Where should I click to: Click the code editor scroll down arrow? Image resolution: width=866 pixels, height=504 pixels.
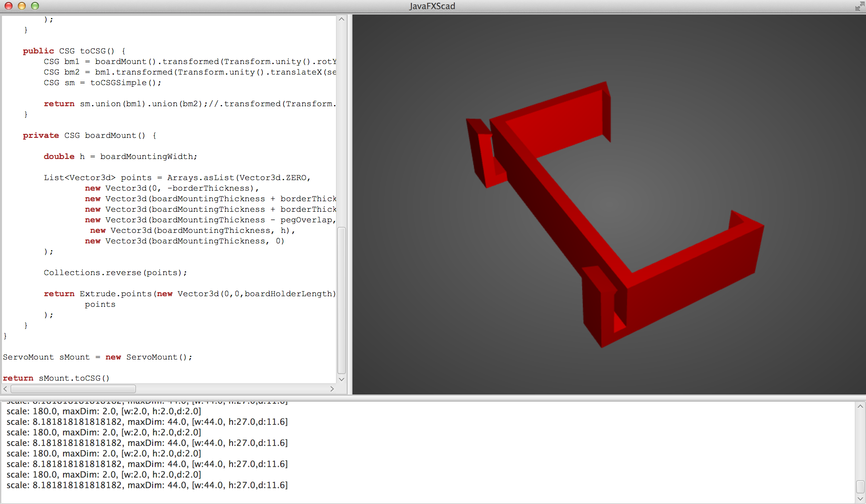point(341,379)
